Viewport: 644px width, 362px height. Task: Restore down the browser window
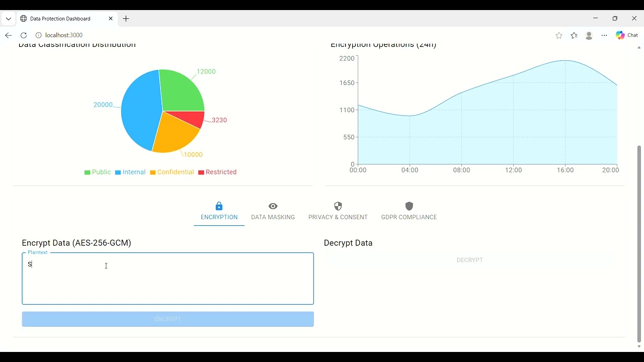click(615, 18)
